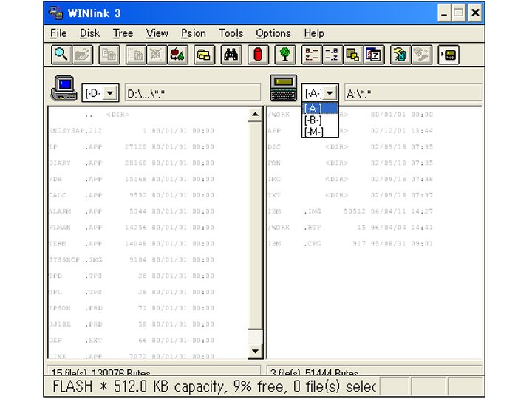
Task: Click the left pane vertical scrollbar thumb
Action: tap(255, 225)
